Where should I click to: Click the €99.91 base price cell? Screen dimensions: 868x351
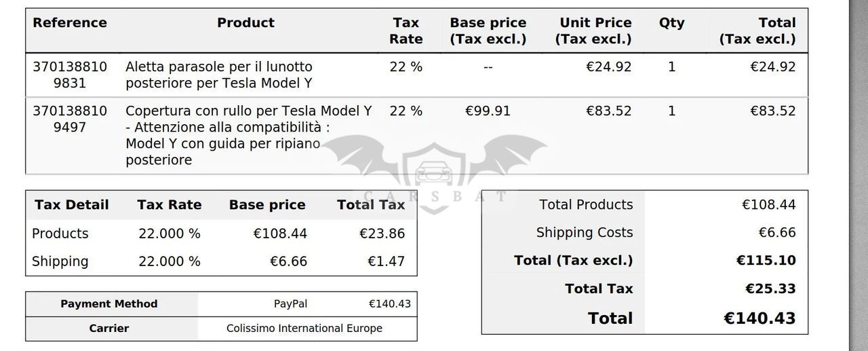click(x=488, y=111)
